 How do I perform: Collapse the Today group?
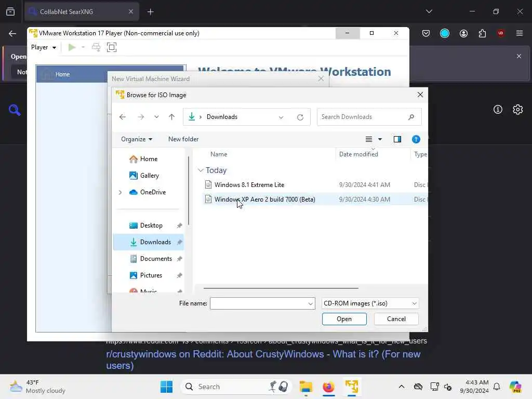[201, 170]
